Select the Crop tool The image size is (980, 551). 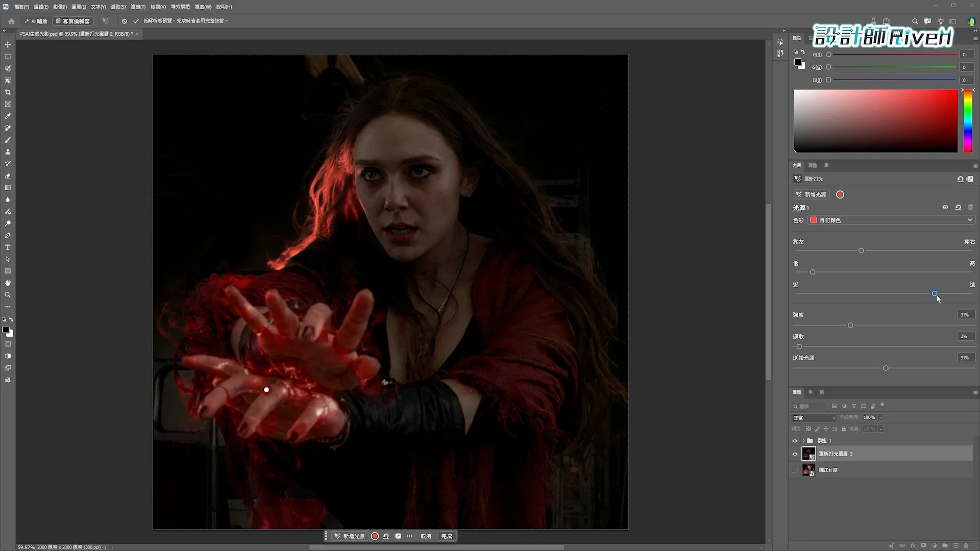tap(8, 92)
